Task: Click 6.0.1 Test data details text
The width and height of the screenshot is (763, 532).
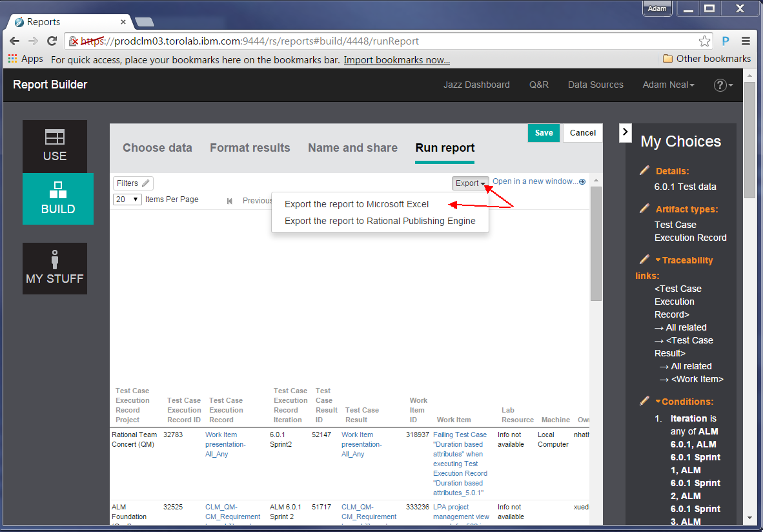Action: click(x=685, y=187)
